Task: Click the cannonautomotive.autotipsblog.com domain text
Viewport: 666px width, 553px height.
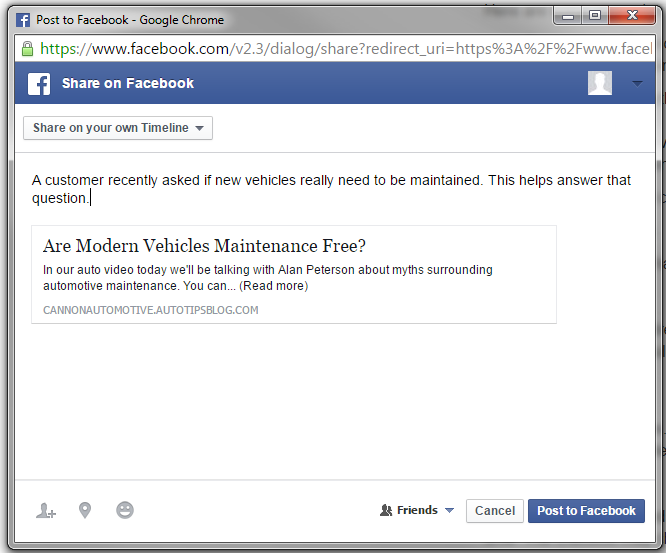Action: point(151,310)
